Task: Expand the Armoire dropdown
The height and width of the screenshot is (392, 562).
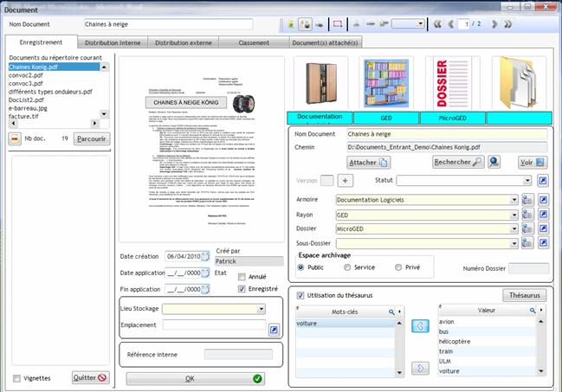Action: click(x=513, y=201)
